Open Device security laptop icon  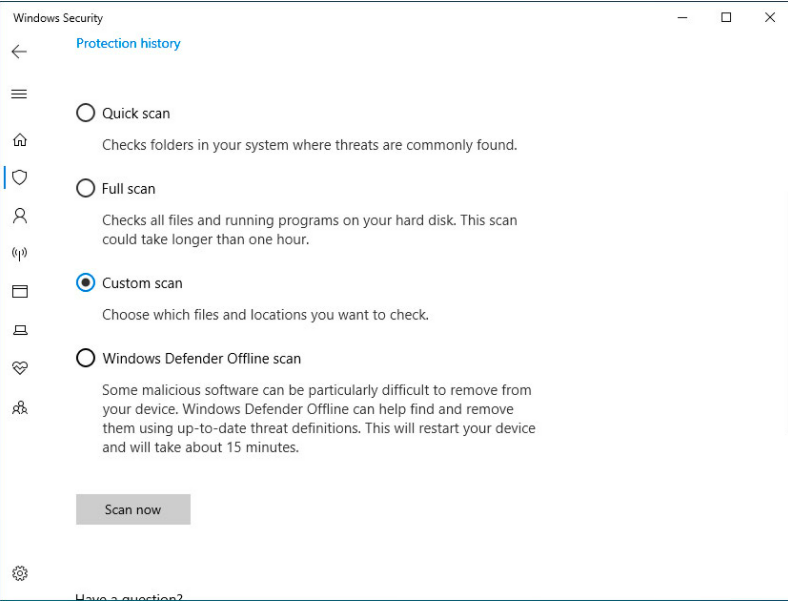coord(20,330)
